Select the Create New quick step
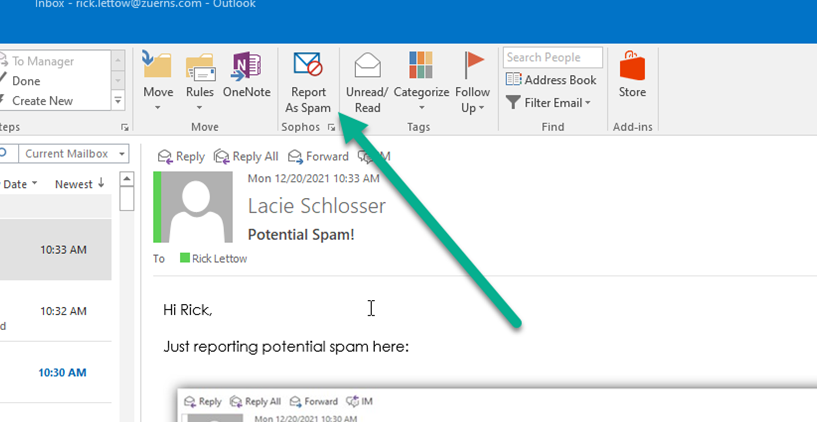The height and width of the screenshot is (423, 817). [x=42, y=101]
